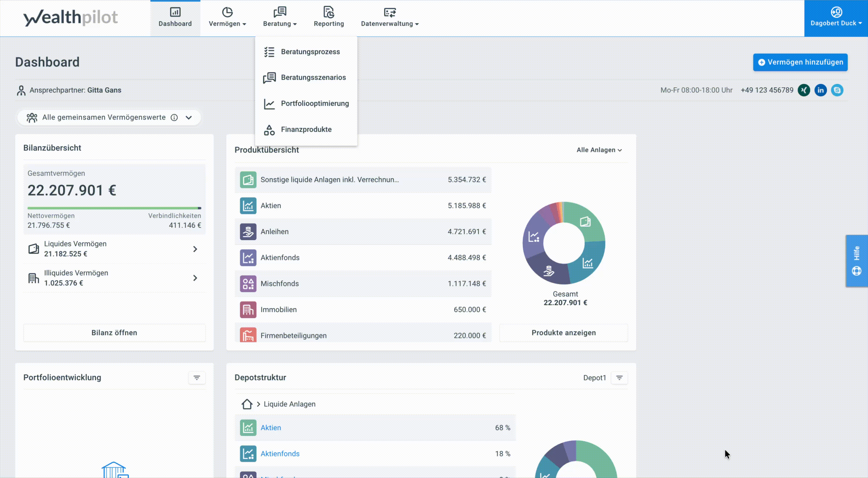The width and height of the screenshot is (868, 478).
Task: Open the Depotstruktur filter icon
Action: click(619, 378)
